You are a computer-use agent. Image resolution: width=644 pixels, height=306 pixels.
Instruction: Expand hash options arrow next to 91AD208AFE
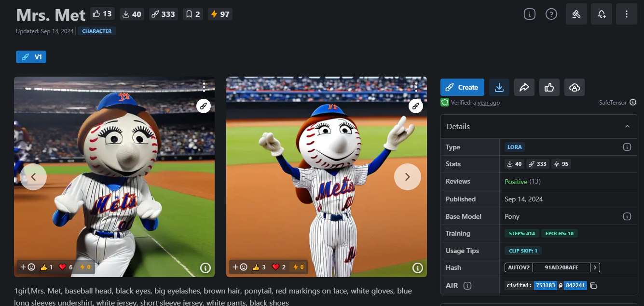595,267
